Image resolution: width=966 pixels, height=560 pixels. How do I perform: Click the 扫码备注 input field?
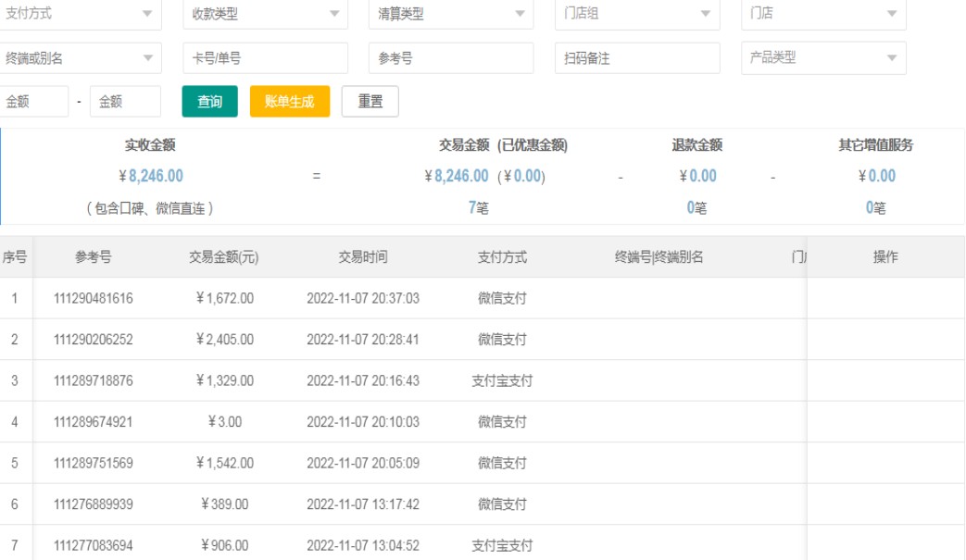pyautogui.click(x=637, y=58)
